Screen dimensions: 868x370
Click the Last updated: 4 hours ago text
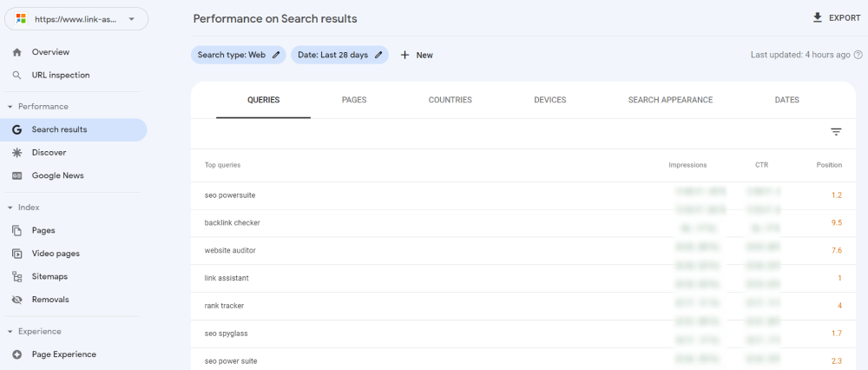[800, 55]
